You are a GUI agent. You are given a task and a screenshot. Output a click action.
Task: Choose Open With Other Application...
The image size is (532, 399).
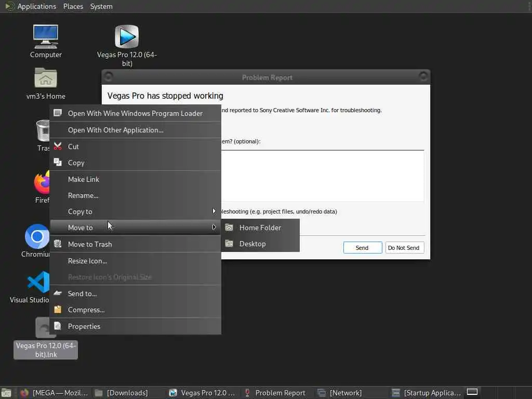136,130
